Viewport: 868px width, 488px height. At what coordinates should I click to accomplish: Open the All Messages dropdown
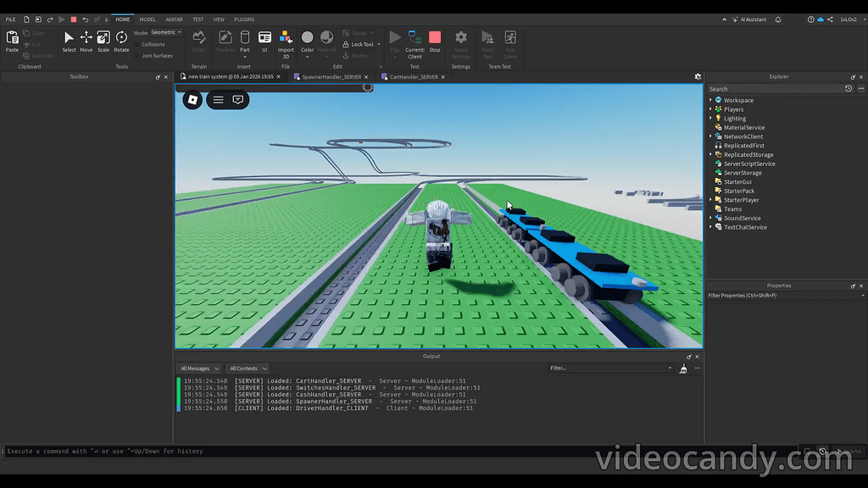click(x=199, y=369)
